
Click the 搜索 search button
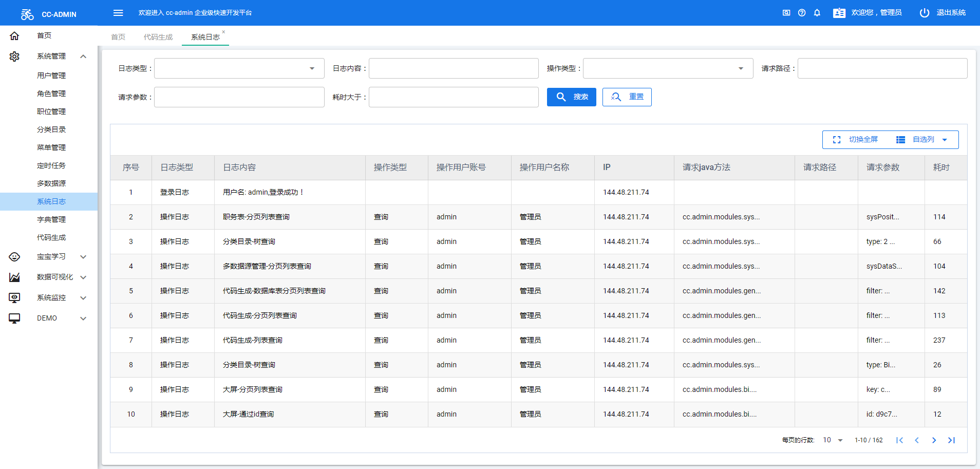pos(572,97)
